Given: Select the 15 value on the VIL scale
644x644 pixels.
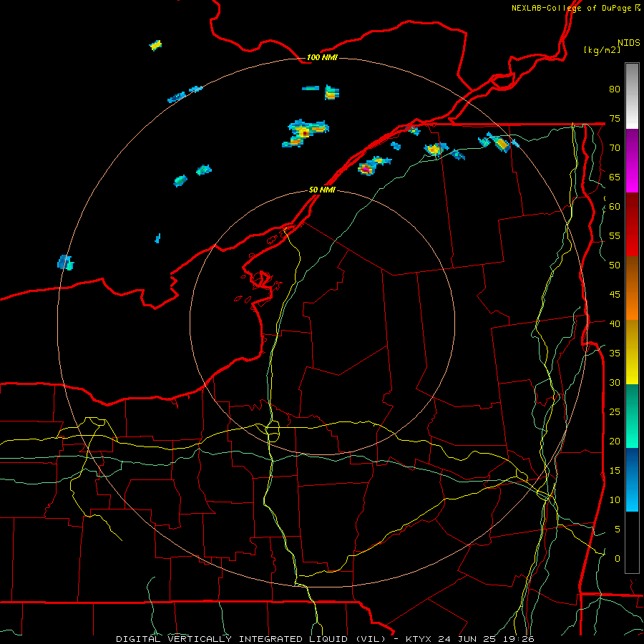Looking at the screenshot, I should [615, 471].
